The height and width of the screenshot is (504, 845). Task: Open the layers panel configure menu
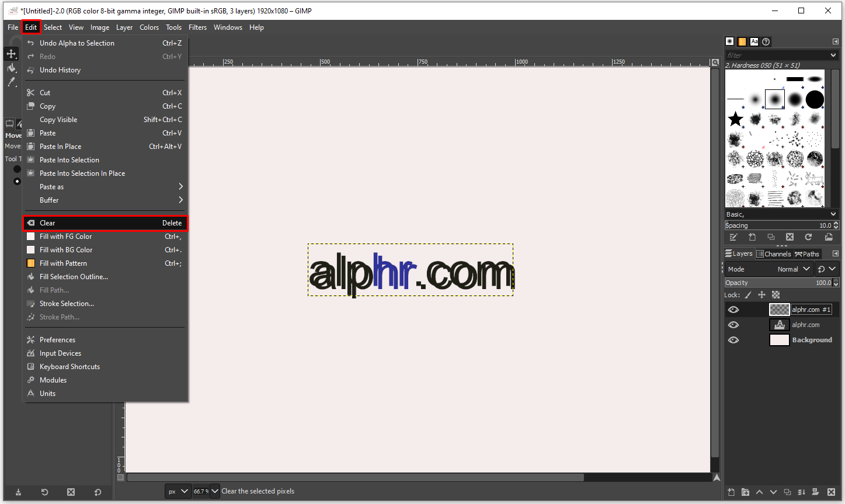pyautogui.click(x=835, y=253)
